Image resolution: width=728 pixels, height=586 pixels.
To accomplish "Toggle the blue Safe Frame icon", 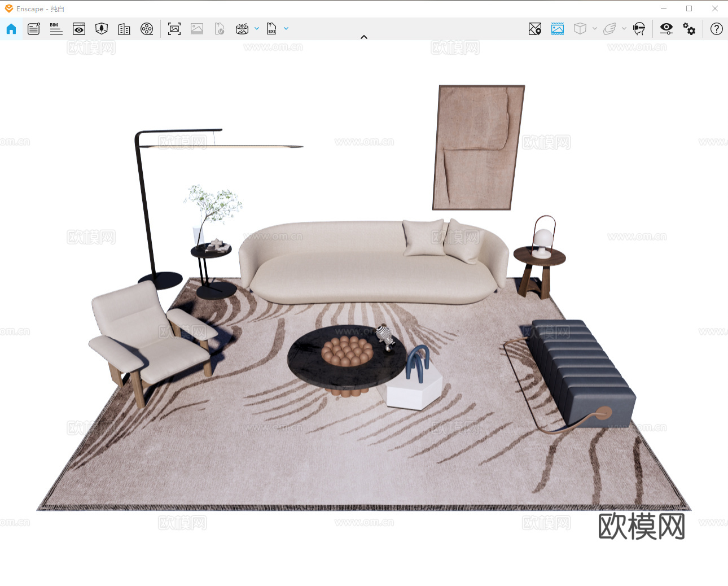I will tap(558, 29).
